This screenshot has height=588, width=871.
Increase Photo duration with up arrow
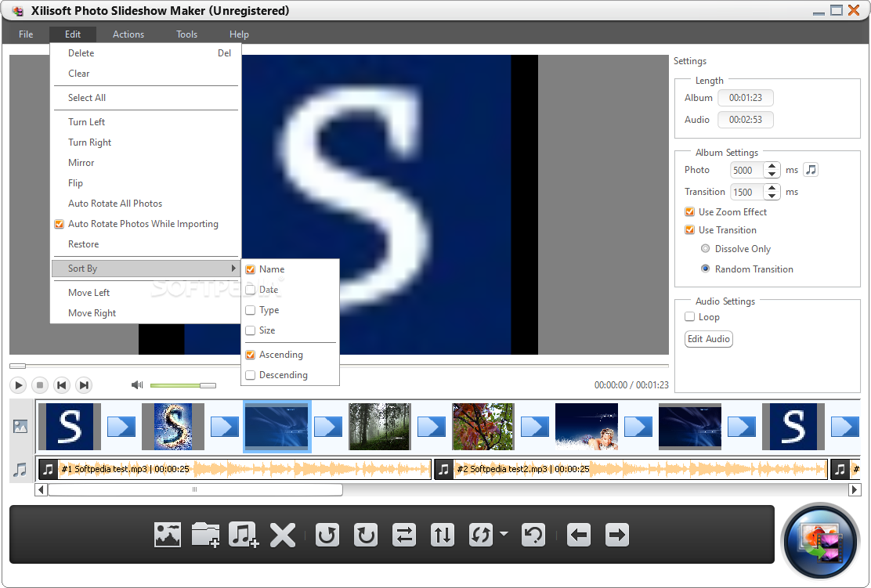[772, 166]
